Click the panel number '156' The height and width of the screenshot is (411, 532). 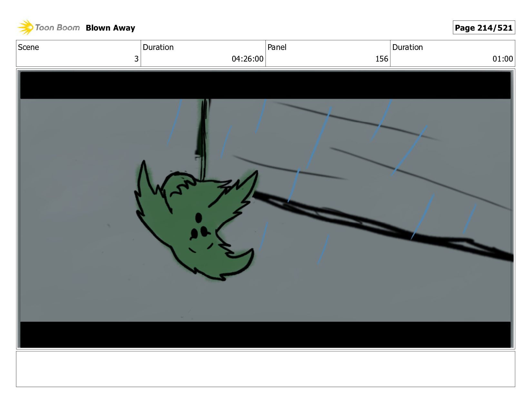click(x=382, y=59)
